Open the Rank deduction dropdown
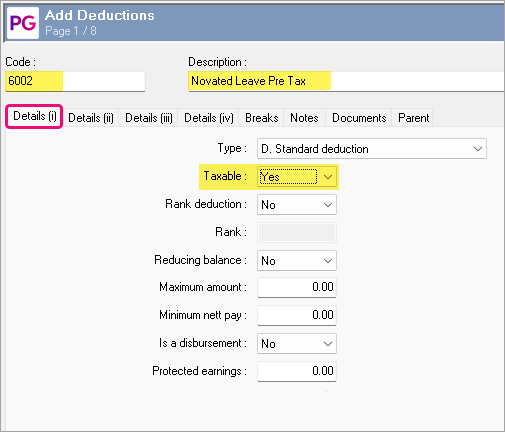This screenshot has width=505, height=432. coord(297,205)
